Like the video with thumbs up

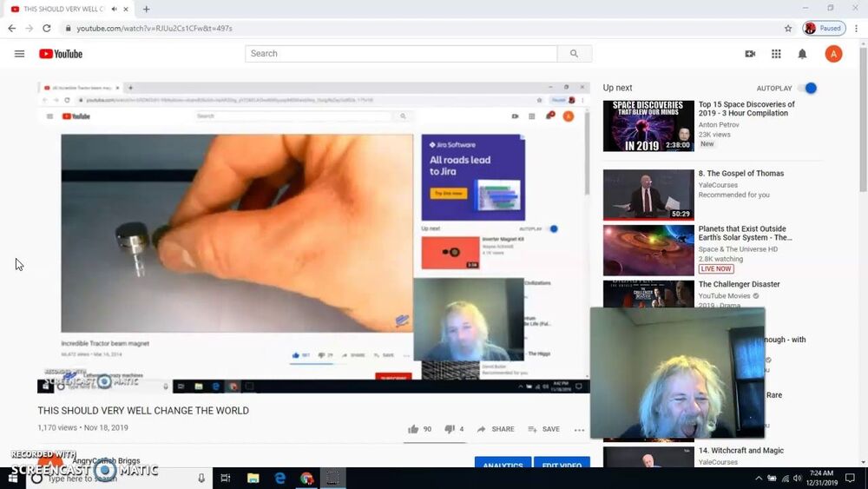click(x=414, y=429)
